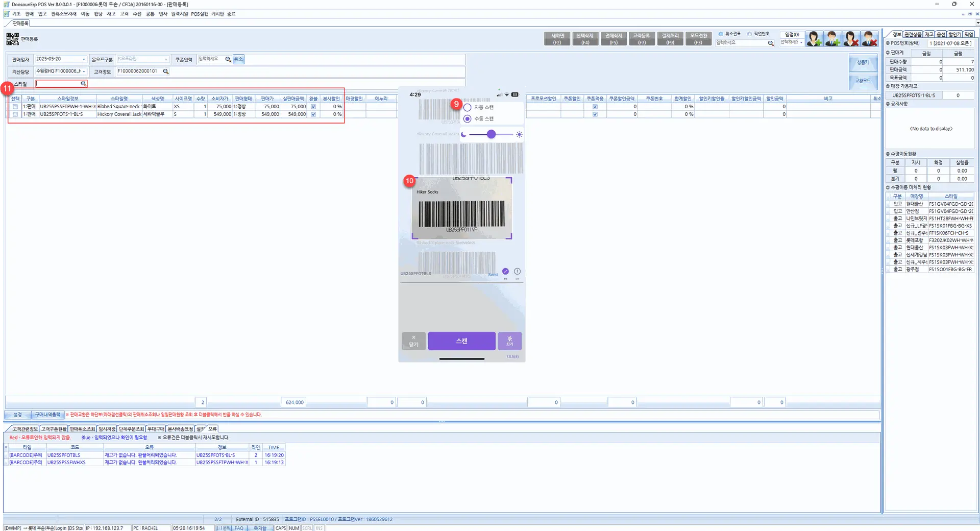Select the 광주점 row in the 수평이동 미처리 현황 list

pyautogui.click(x=930, y=269)
